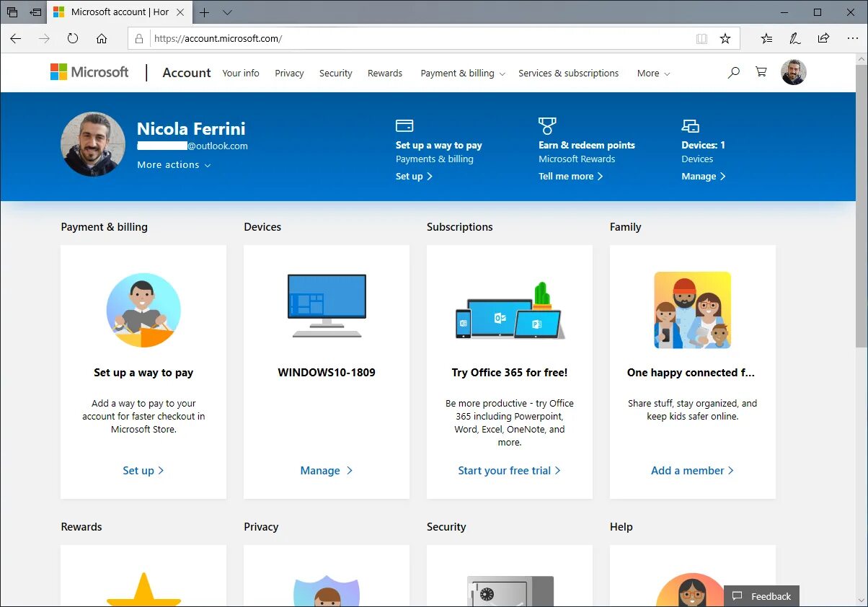Click the WINDOWS10-1809 device name
Screen dimensions: 868x607
pos(327,373)
